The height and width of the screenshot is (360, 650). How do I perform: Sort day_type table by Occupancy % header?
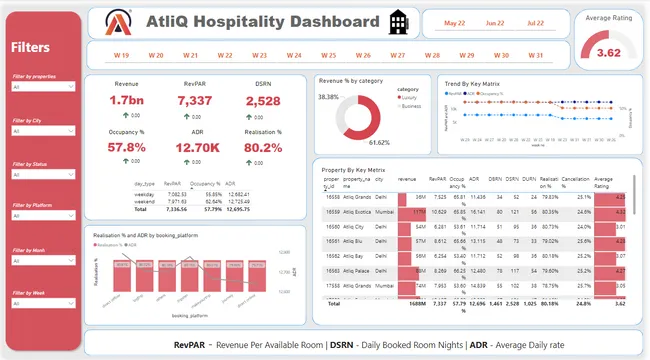(x=205, y=184)
